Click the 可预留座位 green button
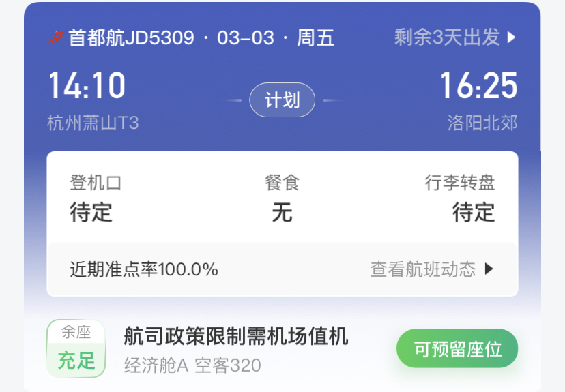565x392 pixels. click(457, 348)
